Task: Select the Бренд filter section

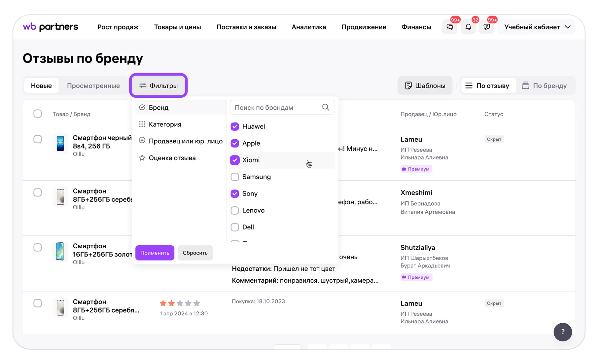Action: click(181, 107)
